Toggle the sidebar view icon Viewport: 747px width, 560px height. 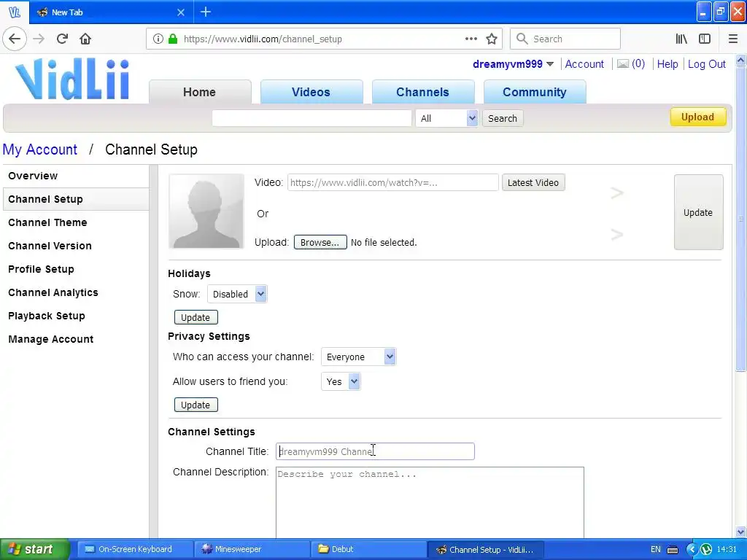[x=705, y=39]
